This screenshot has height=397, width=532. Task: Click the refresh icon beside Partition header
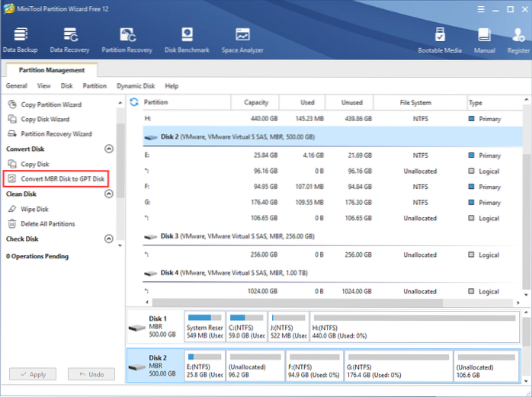[134, 102]
